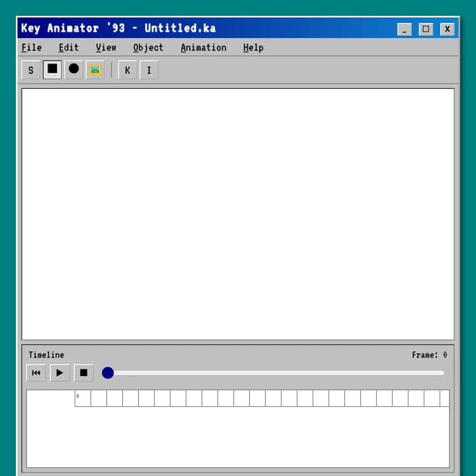Click the white drawing canvas
Viewport: 476px width, 476px height.
[x=238, y=214]
